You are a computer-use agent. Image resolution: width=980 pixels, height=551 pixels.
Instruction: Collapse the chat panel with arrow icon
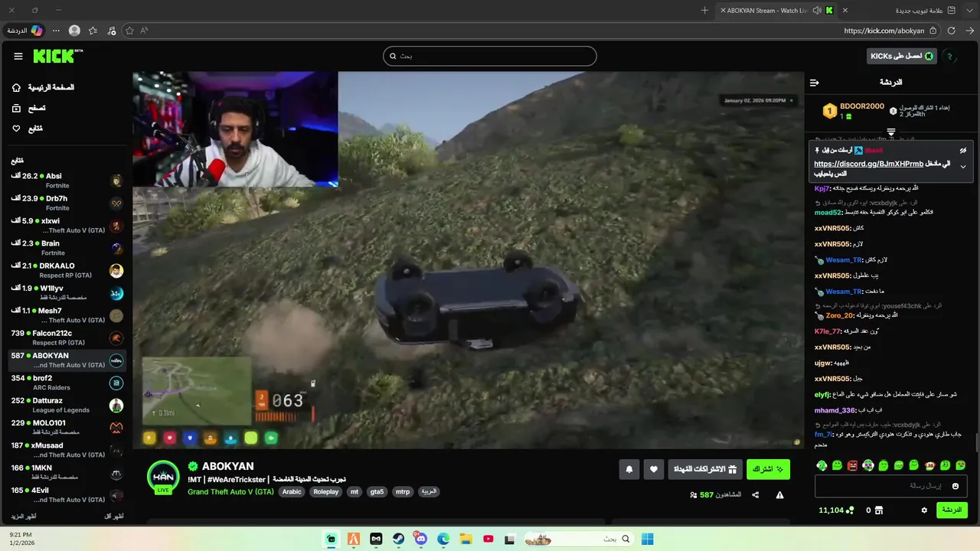tap(815, 83)
